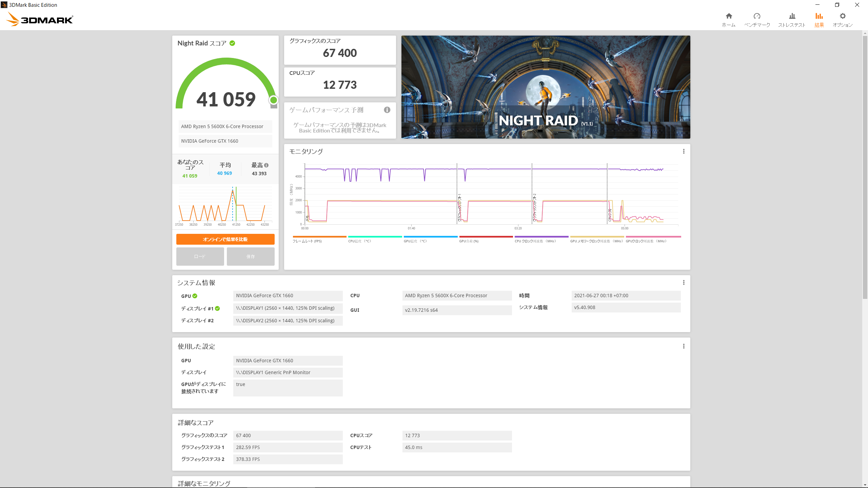868x488 pixels.
Task: Click the 41 059 main score
Action: coord(226,99)
